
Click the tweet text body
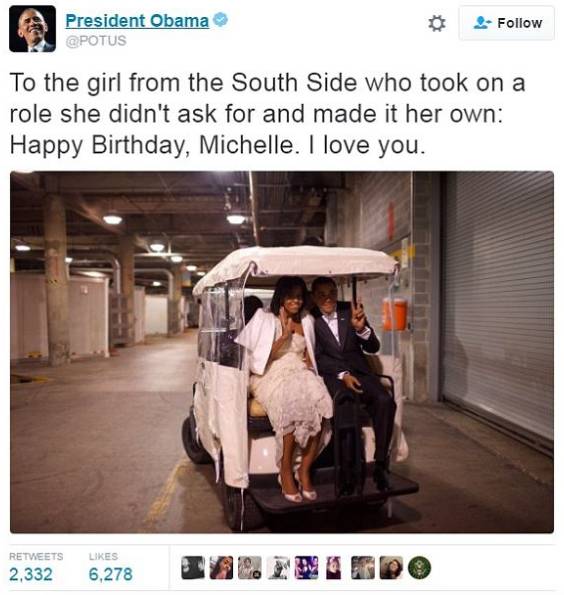click(x=268, y=114)
